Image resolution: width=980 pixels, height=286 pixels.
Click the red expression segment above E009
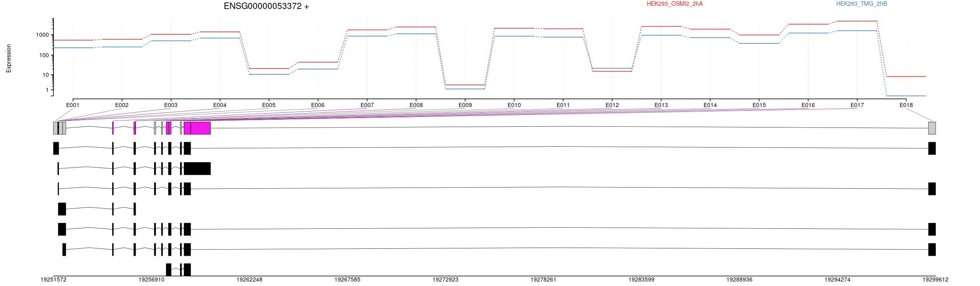[x=465, y=85]
